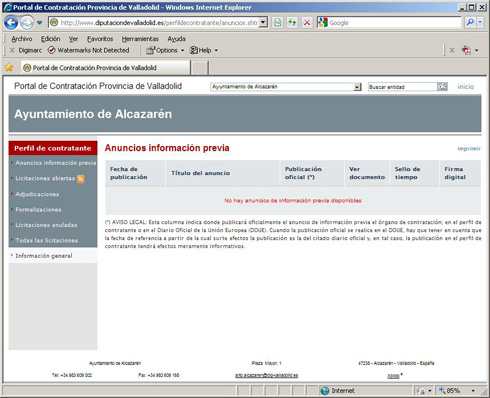
Task: Open Información general in sidebar
Action: pos(44,256)
